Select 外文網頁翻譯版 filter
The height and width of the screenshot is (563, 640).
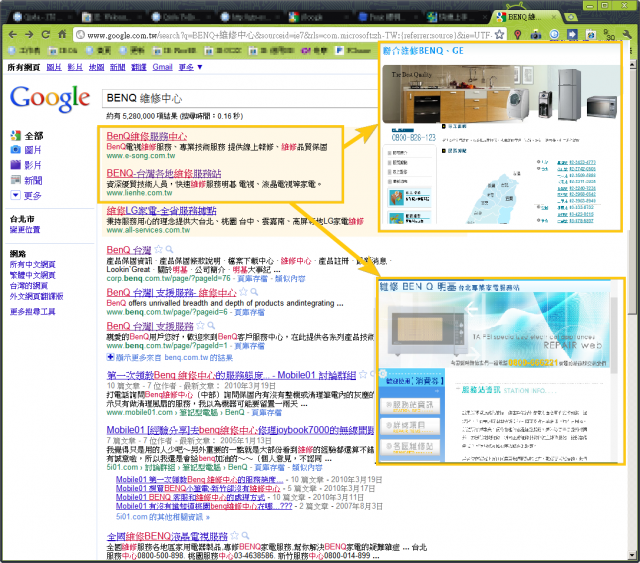point(36,296)
